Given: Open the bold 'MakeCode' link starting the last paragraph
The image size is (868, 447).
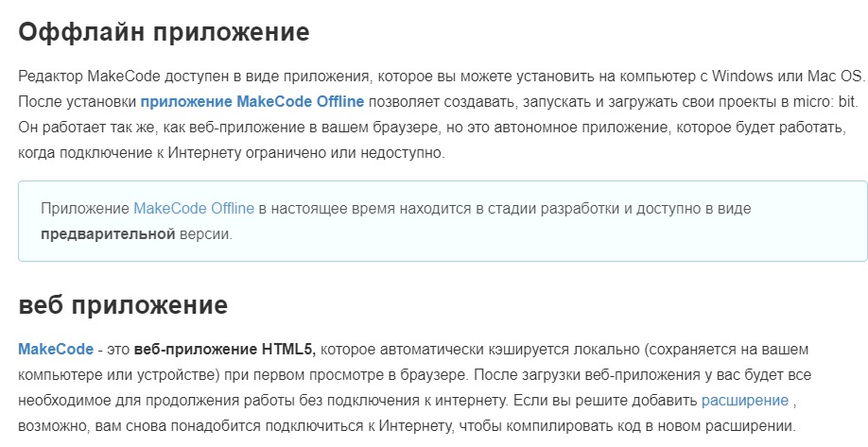Looking at the screenshot, I should 56,349.
